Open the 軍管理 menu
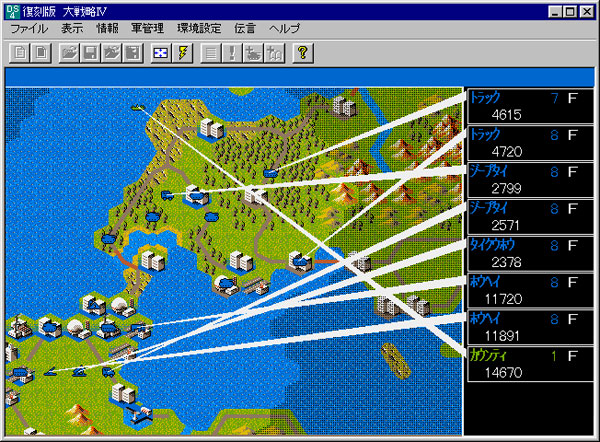The image size is (600, 442). [x=147, y=30]
